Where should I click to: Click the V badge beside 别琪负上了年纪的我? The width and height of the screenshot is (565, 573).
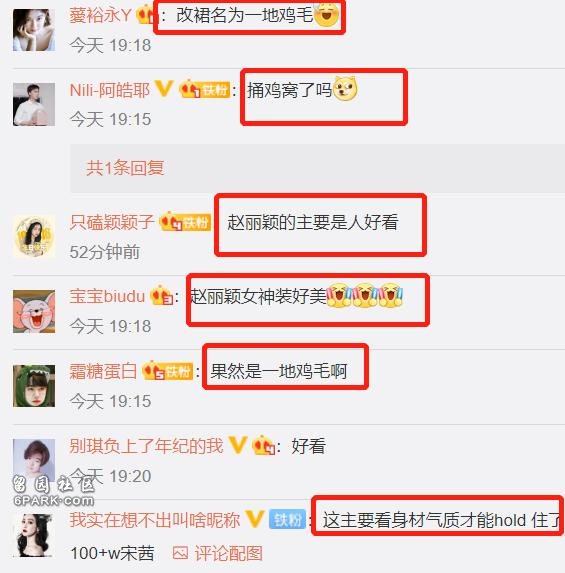(x=238, y=445)
